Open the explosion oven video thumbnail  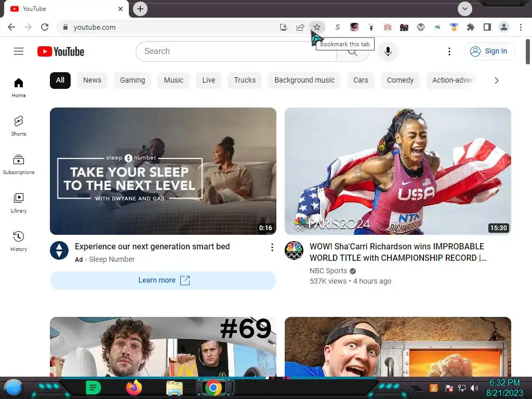[397, 347]
